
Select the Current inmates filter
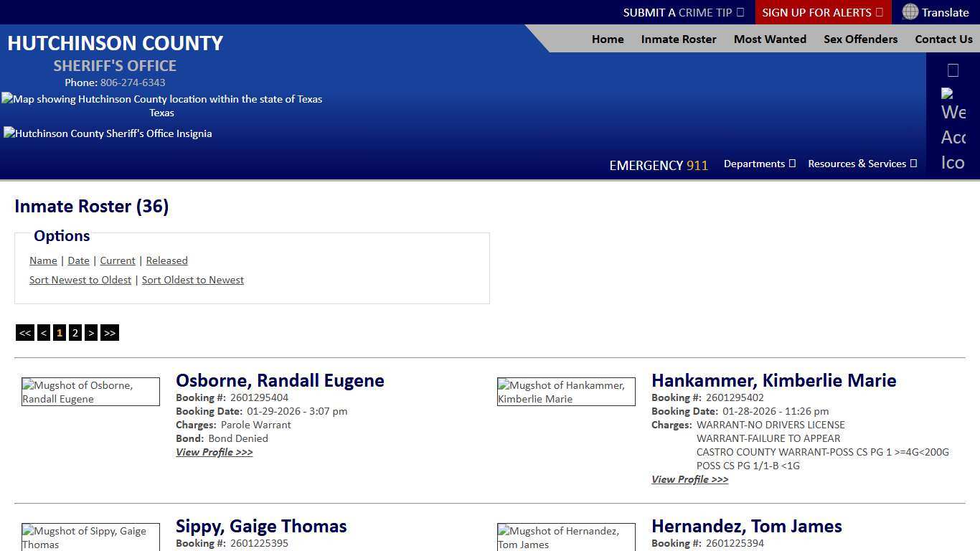click(117, 260)
